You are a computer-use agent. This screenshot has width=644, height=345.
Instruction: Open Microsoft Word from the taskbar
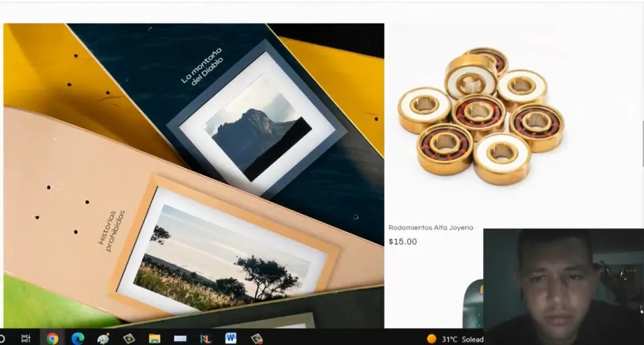[x=231, y=338]
